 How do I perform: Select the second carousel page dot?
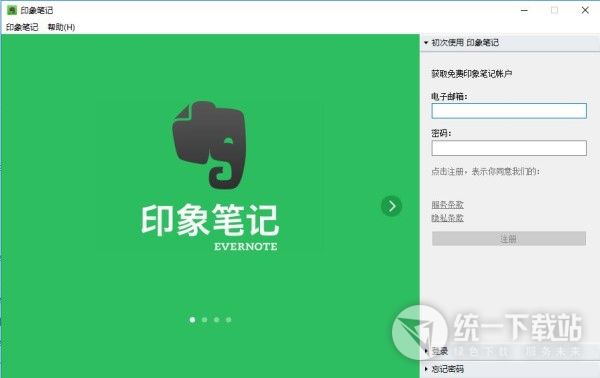tap(205, 319)
